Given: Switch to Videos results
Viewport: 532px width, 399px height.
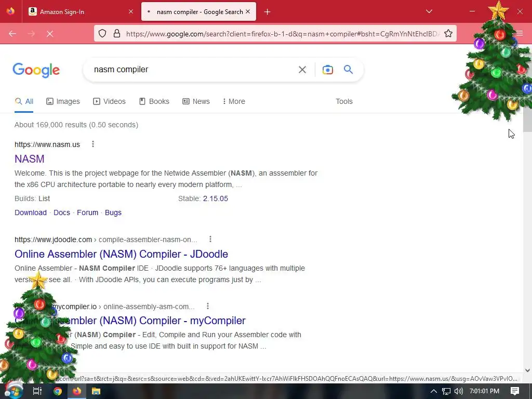Looking at the screenshot, I should tap(109, 101).
